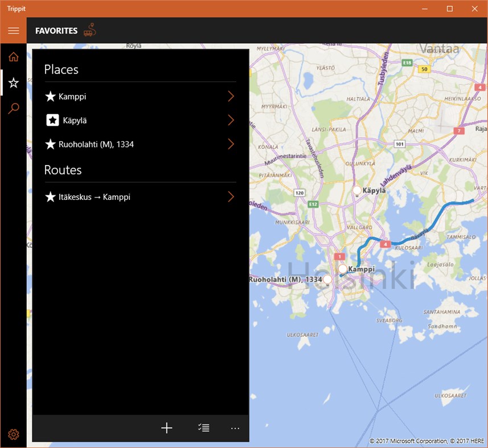Add a new favorite with the plus icon
Viewport: 488px width, 448px height.
coord(167,428)
